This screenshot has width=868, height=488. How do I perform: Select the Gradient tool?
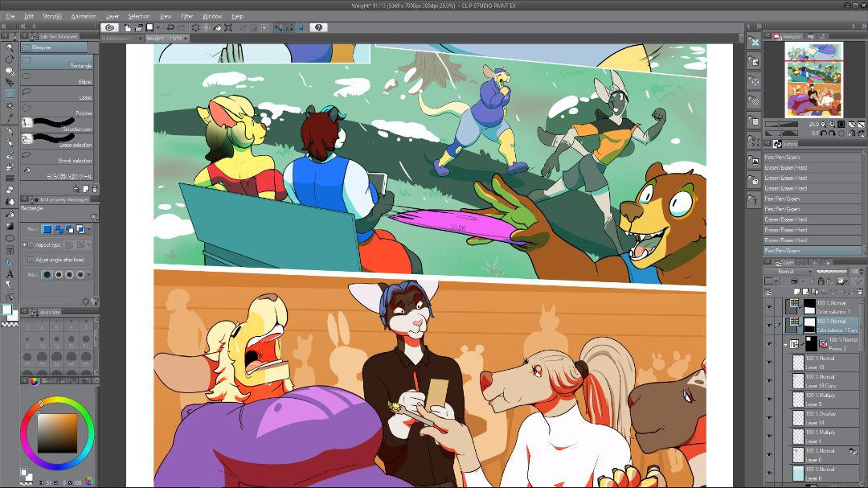coord(10,226)
